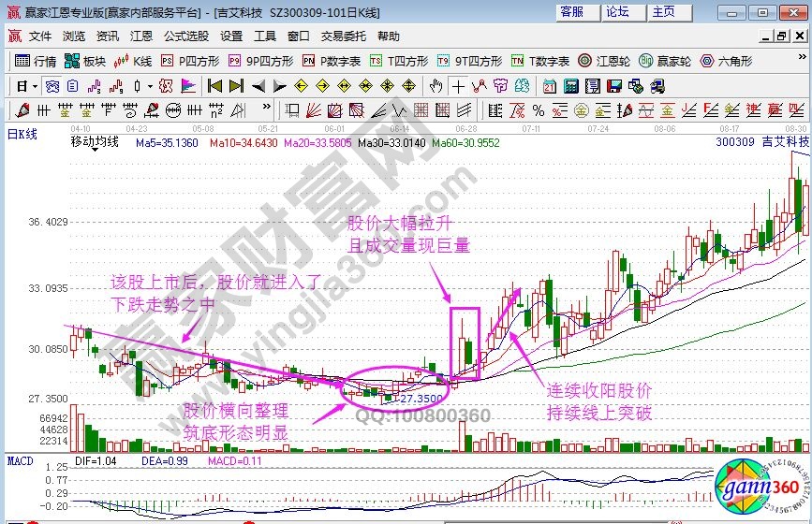Toggle the crosshair cursor mode
Image resolution: width=812 pixels, height=524 pixels.
click(x=457, y=85)
